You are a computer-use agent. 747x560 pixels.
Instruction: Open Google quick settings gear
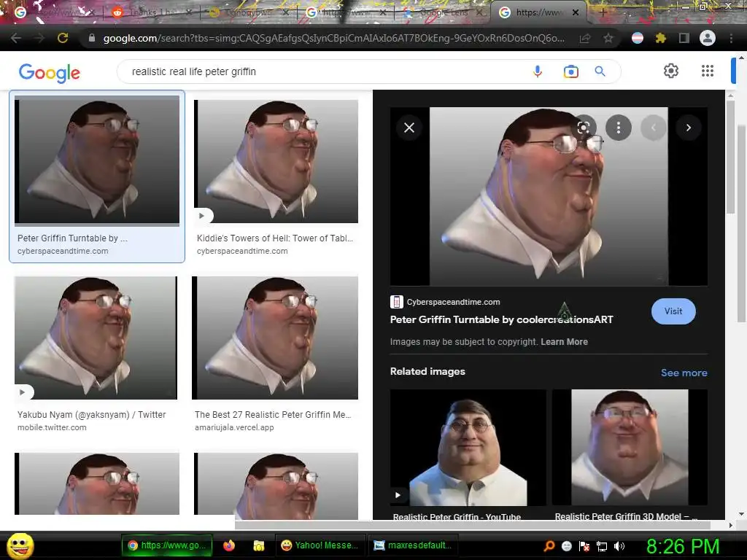pyautogui.click(x=671, y=71)
